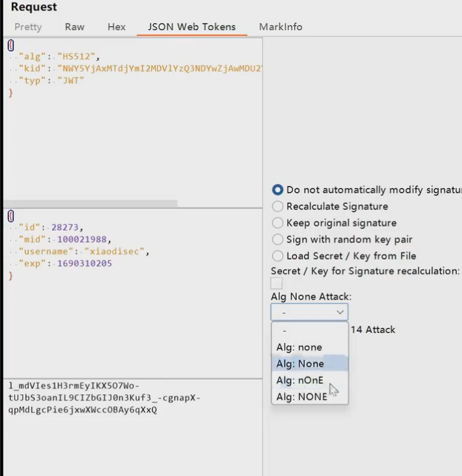This screenshot has height=476, width=462.
Task: Open the MarkInfo tab
Action: (x=280, y=27)
